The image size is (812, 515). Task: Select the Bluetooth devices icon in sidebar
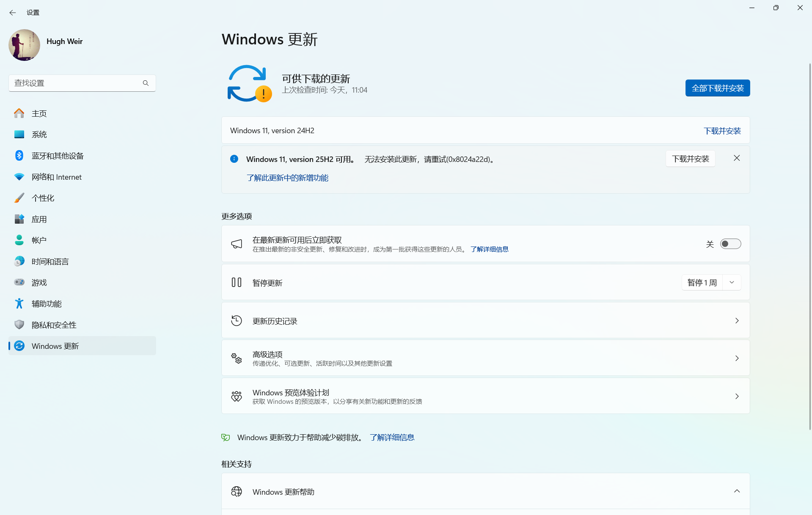point(19,155)
